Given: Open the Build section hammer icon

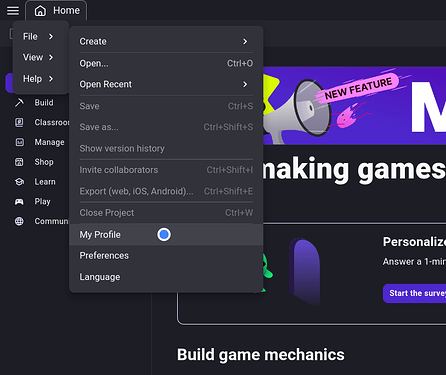Looking at the screenshot, I should pyautogui.click(x=19, y=103).
